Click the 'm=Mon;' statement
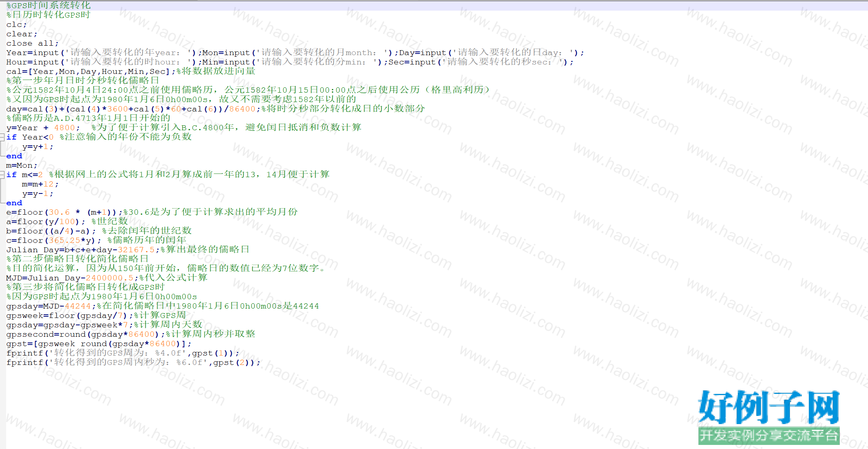This screenshot has width=868, height=449. tap(22, 165)
